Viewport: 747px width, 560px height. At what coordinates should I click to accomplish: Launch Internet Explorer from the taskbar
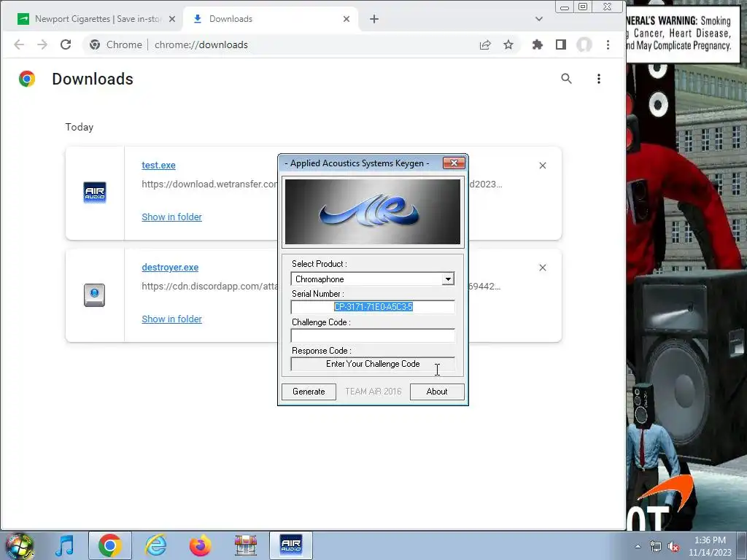(155, 545)
